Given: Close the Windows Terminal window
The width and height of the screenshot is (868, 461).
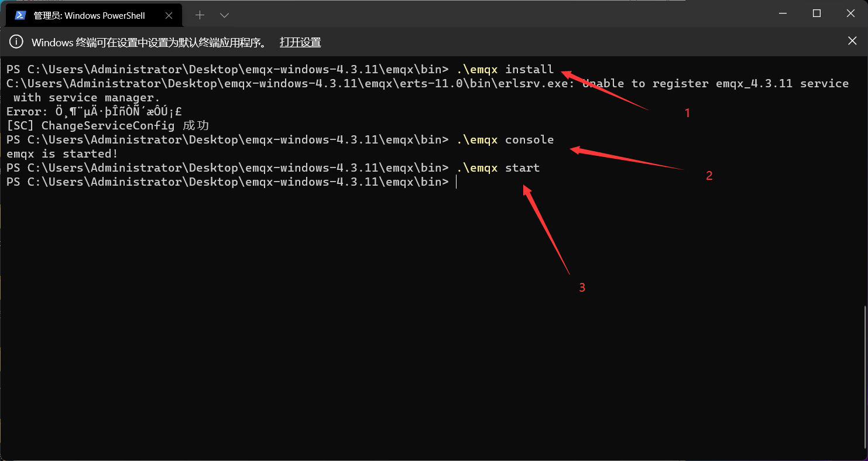Looking at the screenshot, I should 851,13.
